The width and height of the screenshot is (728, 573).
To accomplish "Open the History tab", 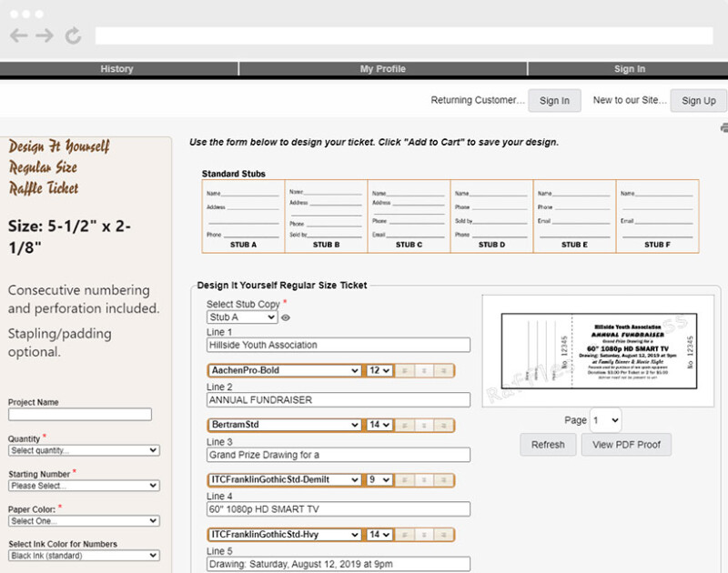I will (116, 69).
